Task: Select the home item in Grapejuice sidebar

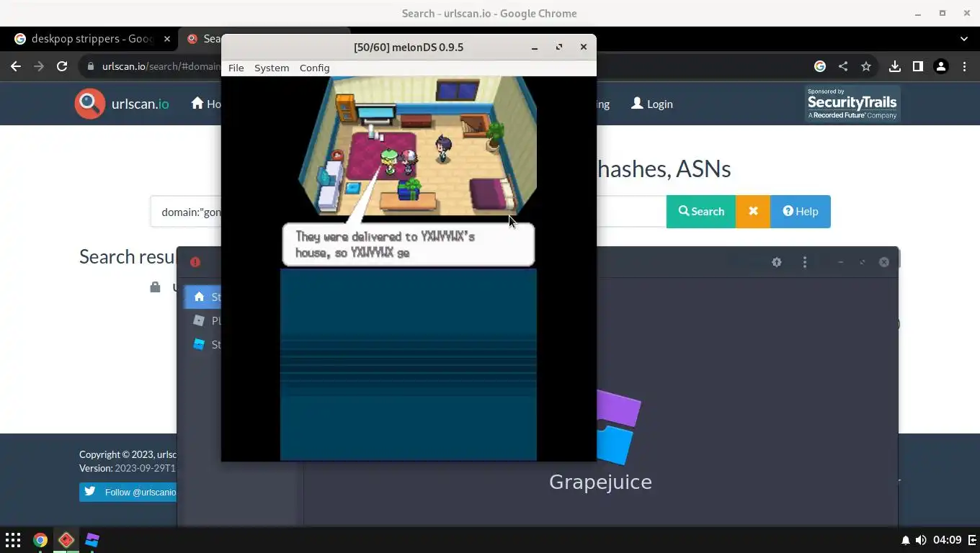Action: [x=202, y=297]
